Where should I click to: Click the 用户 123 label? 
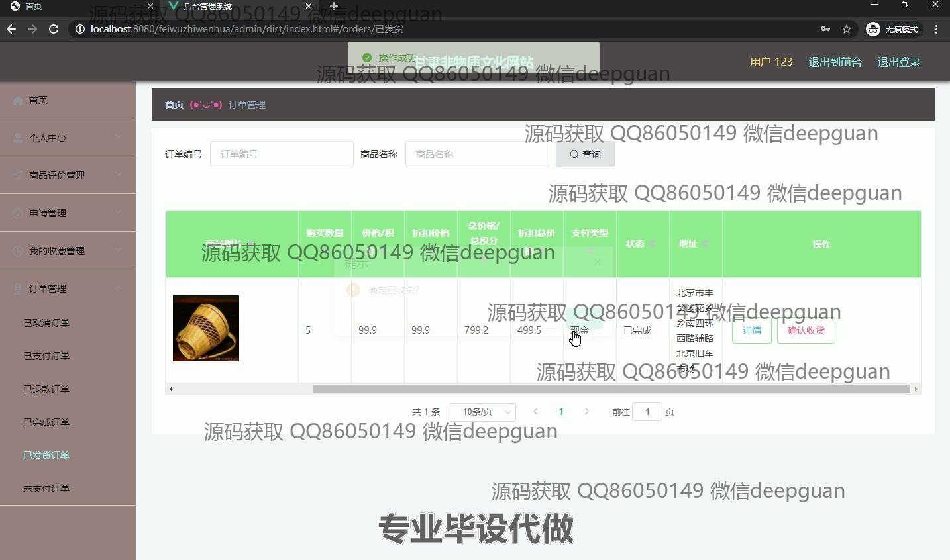click(x=771, y=62)
